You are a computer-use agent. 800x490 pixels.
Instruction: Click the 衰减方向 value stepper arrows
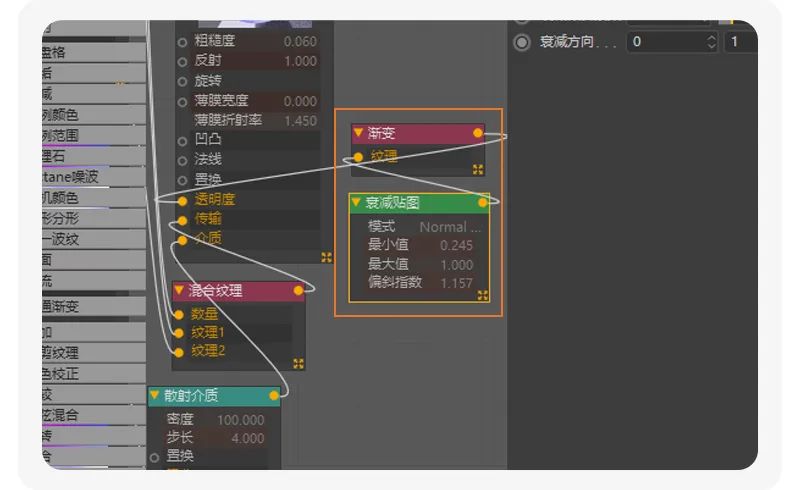[x=711, y=42]
